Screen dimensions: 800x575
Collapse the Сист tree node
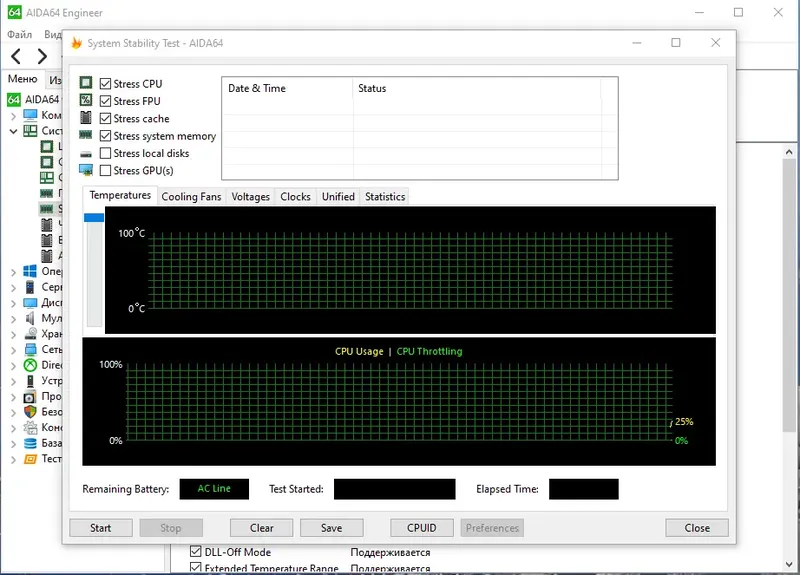tap(13, 131)
